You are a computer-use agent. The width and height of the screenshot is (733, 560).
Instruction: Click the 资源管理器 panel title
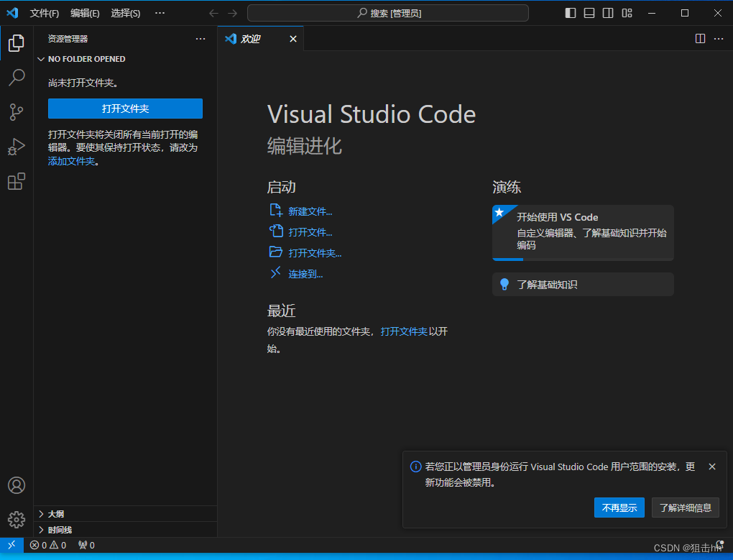[68, 39]
